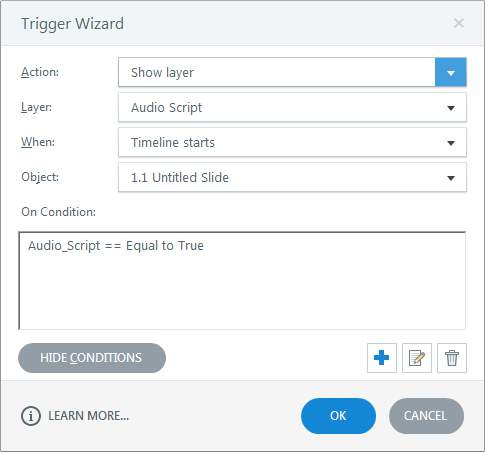The image size is (485, 454).
Task: Close the Trigger Wizard dialog
Action: [x=459, y=23]
